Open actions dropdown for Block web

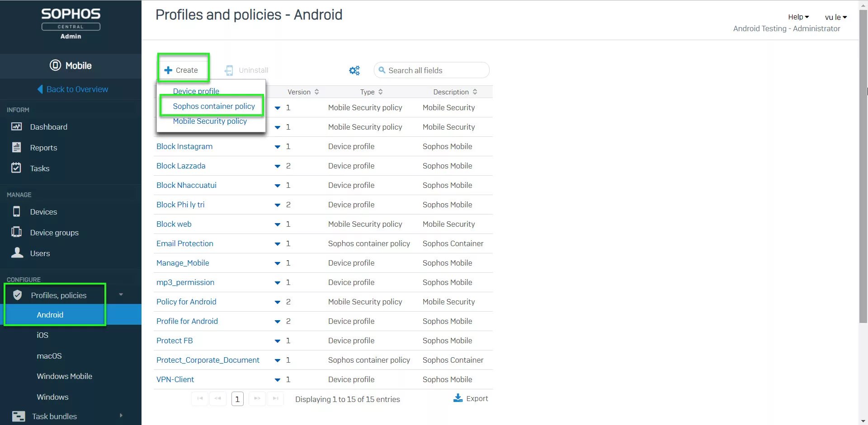(278, 224)
